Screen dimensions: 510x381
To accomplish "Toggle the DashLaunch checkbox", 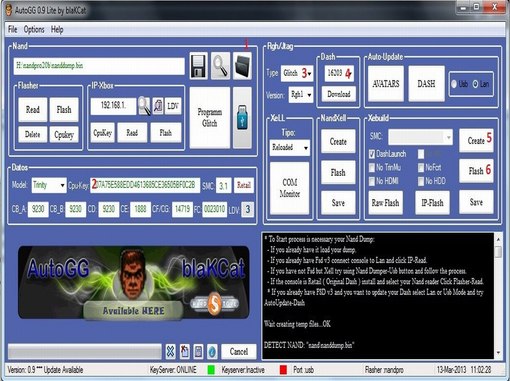I will tap(372, 154).
